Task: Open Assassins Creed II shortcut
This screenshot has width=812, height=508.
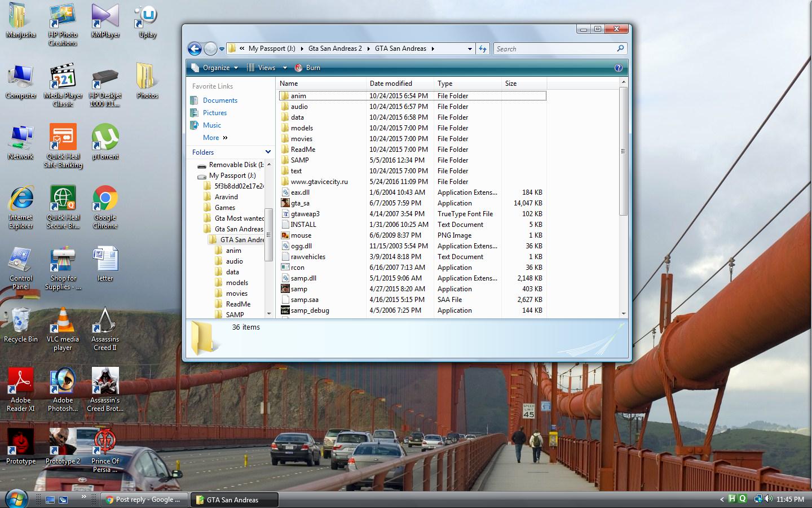Action: coord(105,329)
